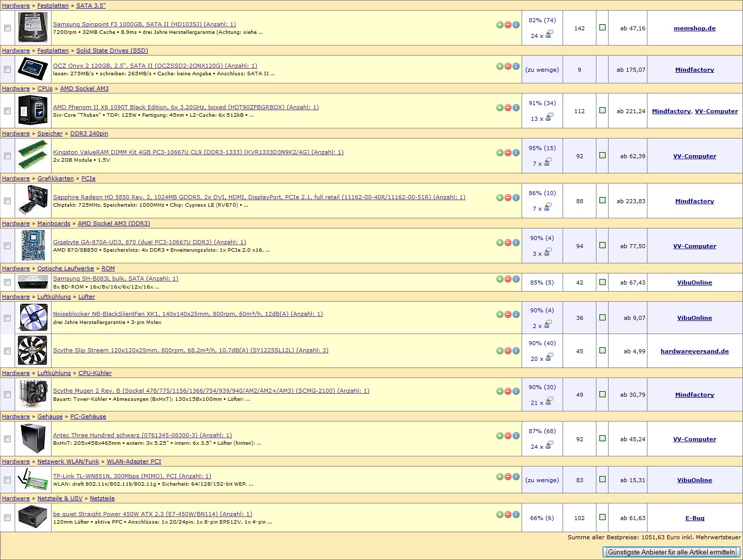Go to CPU-Kühler breadcrumb category
The height and width of the screenshot is (560, 743).
(x=95, y=373)
